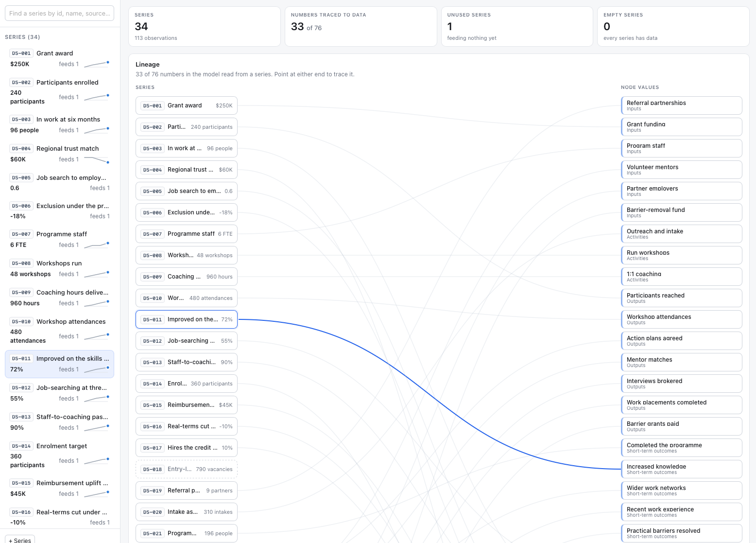Screen dimensions: 756x543
Task: Open Participants enrolled sidebar entry
Action: point(59,92)
